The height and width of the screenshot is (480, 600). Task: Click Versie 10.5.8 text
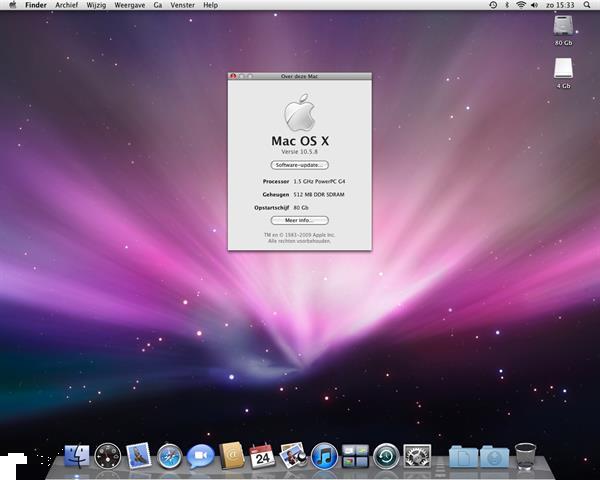[300, 152]
